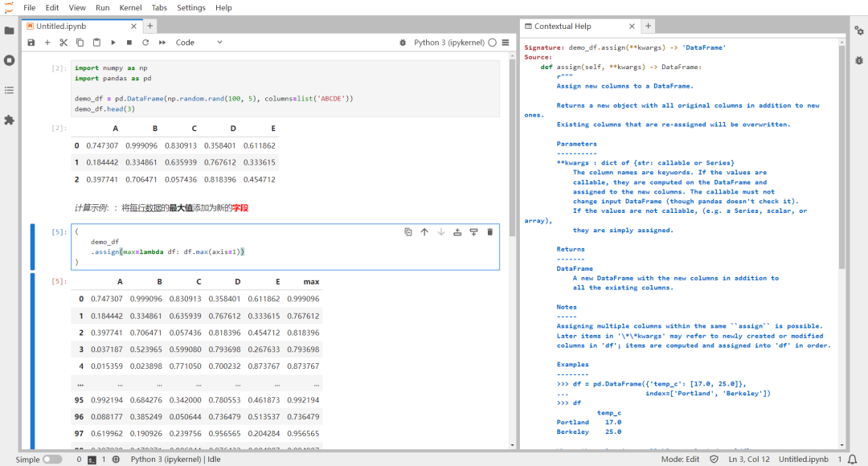
Task: Duplicate the active cell
Action: 408,232
